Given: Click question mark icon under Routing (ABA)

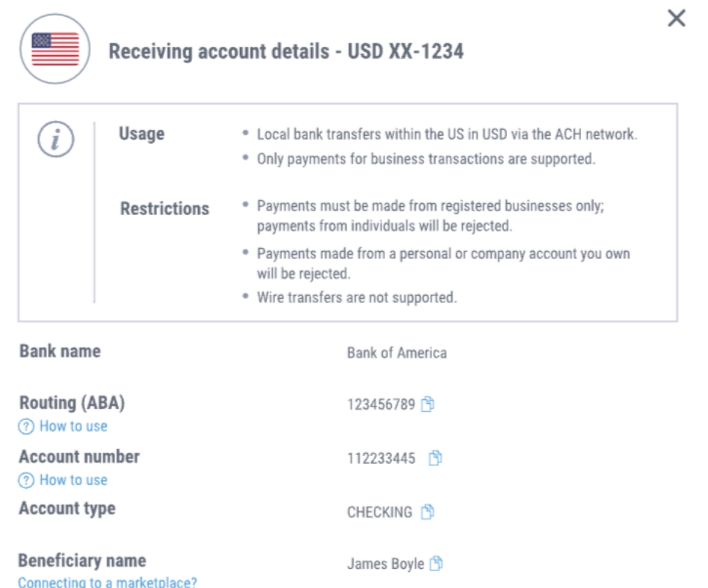Looking at the screenshot, I should [x=26, y=427].
